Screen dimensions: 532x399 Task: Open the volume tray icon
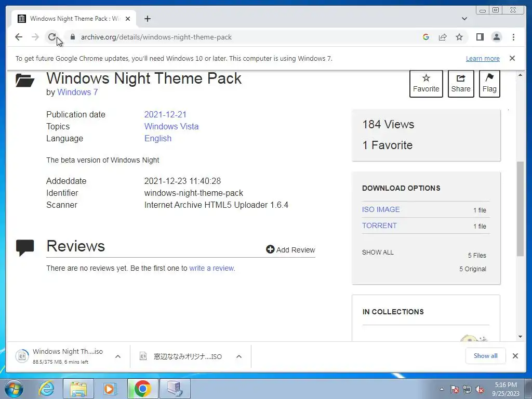480,389
